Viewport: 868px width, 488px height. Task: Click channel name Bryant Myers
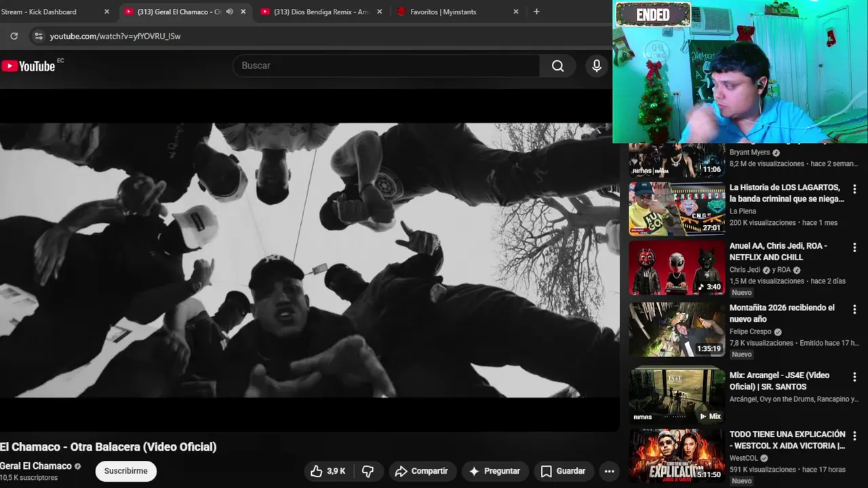click(750, 152)
